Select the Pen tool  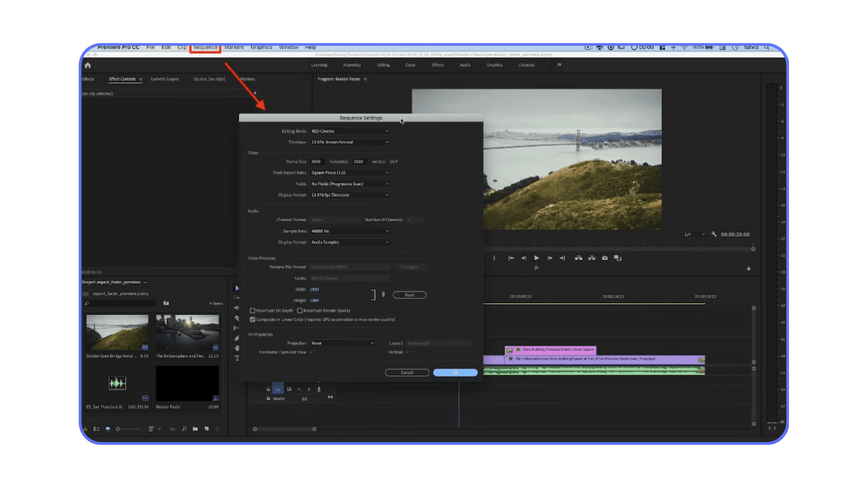(x=236, y=338)
